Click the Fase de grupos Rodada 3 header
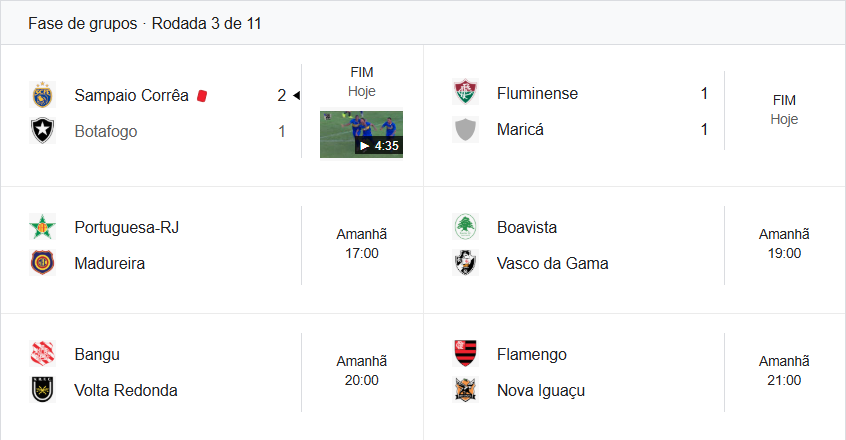Screen dimensions: 846x440 click(145, 23)
